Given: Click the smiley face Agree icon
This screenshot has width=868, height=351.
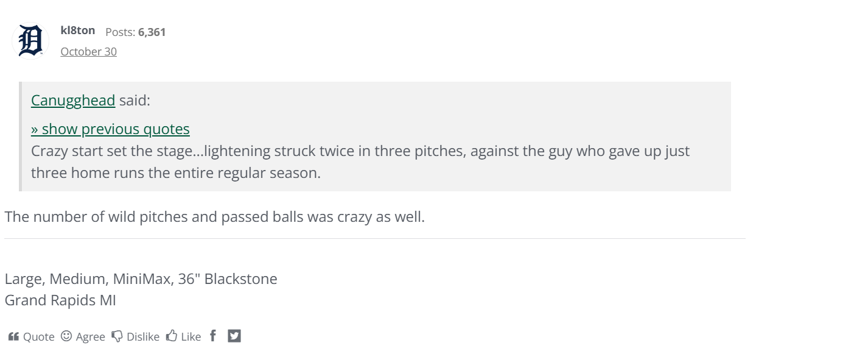Looking at the screenshot, I should click(66, 336).
